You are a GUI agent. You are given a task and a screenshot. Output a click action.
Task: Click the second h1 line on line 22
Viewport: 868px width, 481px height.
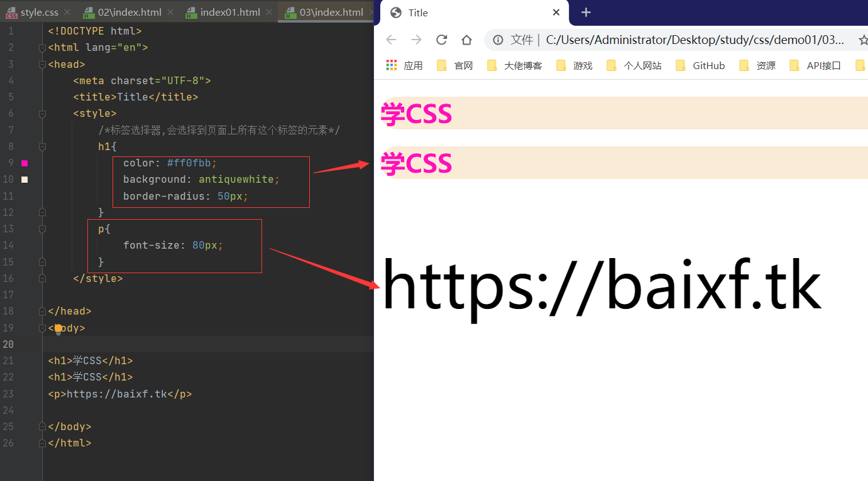tap(91, 377)
